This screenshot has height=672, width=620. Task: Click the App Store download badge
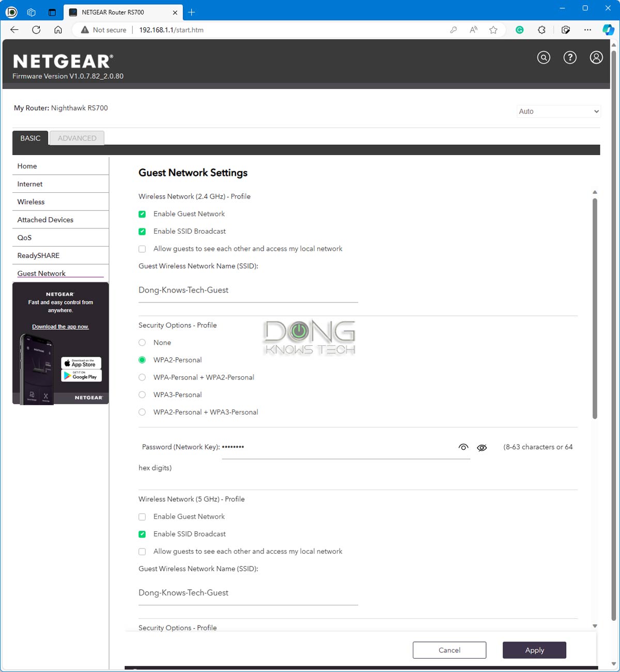pos(82,363)
